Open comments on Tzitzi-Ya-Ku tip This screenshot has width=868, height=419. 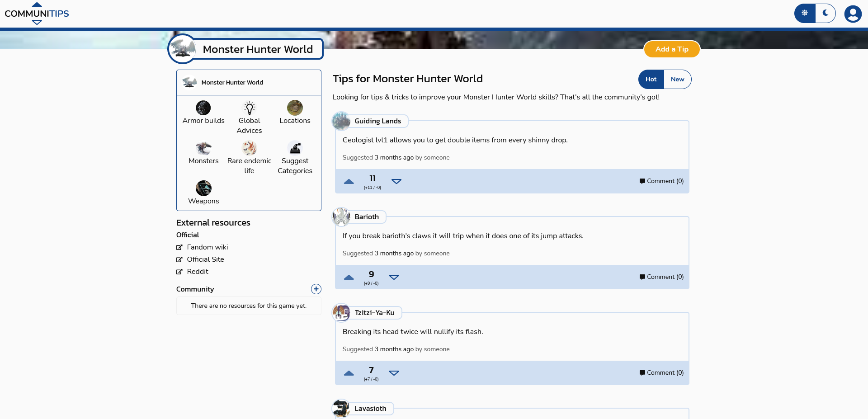[x=661, y=372]
